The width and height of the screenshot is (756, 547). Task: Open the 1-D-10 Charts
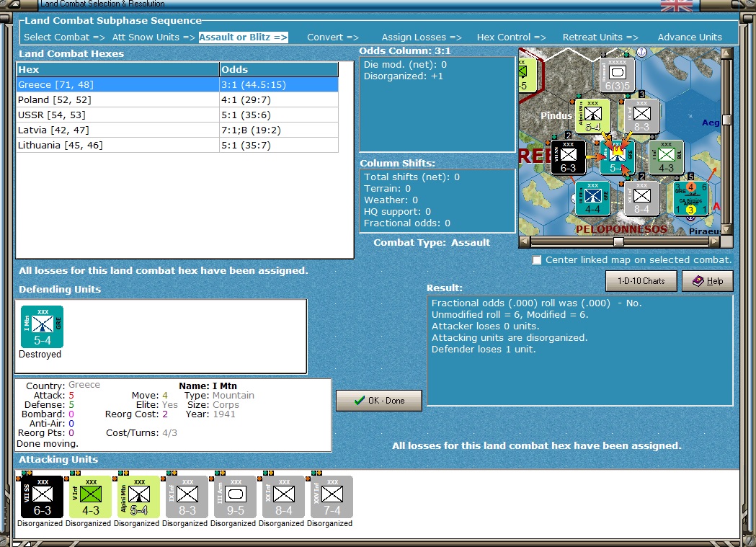click(x=641, y=281)
